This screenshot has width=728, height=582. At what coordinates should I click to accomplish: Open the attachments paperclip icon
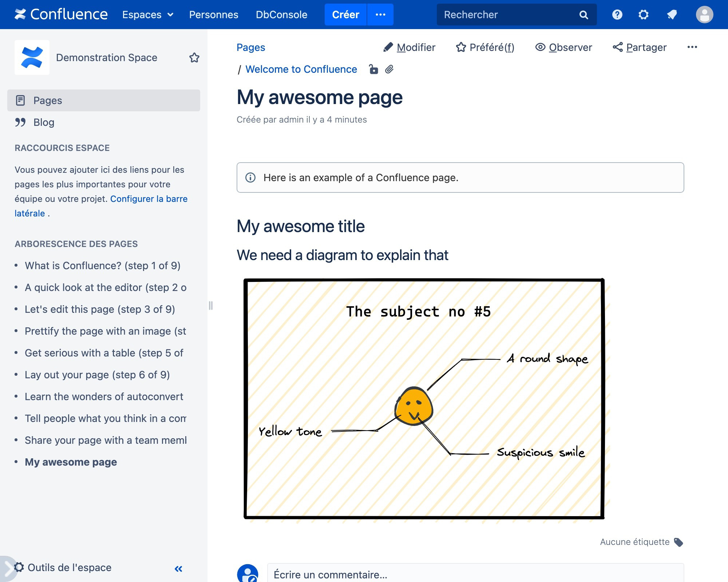tap(389, 69)
